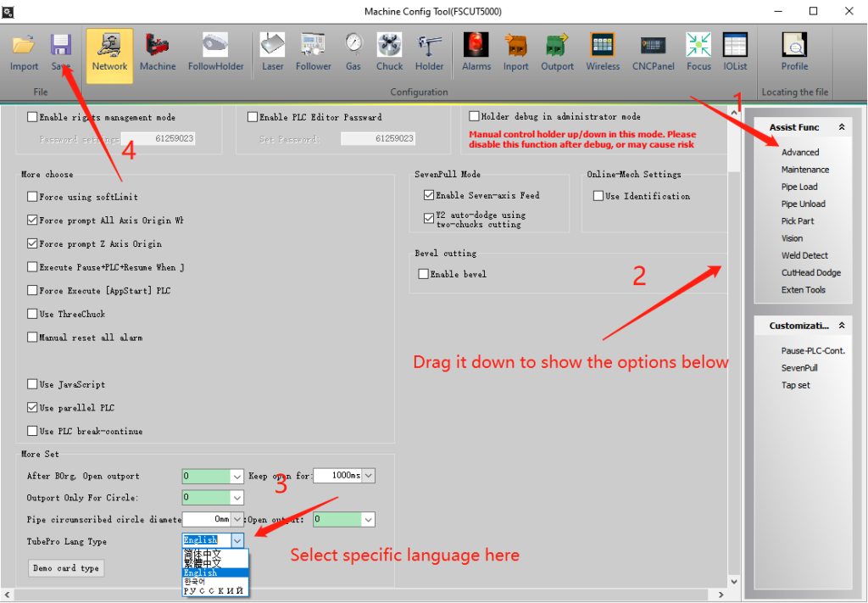Click the app icon in title bar

(x=8, y=11)
